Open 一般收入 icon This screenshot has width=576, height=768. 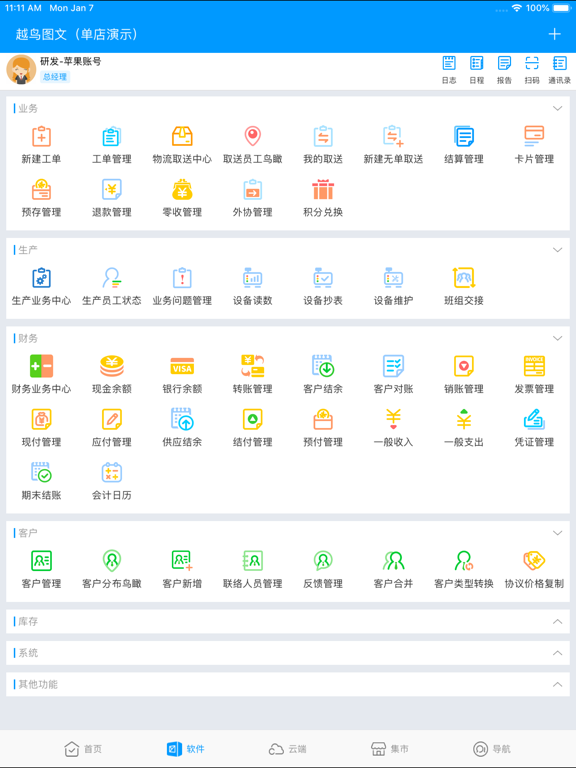tap(393, 420)
